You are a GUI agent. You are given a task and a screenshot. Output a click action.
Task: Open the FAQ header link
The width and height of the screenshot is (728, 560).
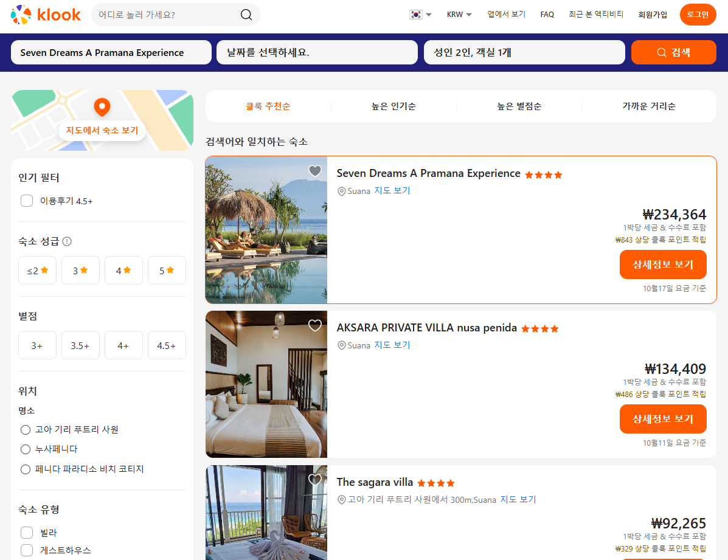(547, 15)
